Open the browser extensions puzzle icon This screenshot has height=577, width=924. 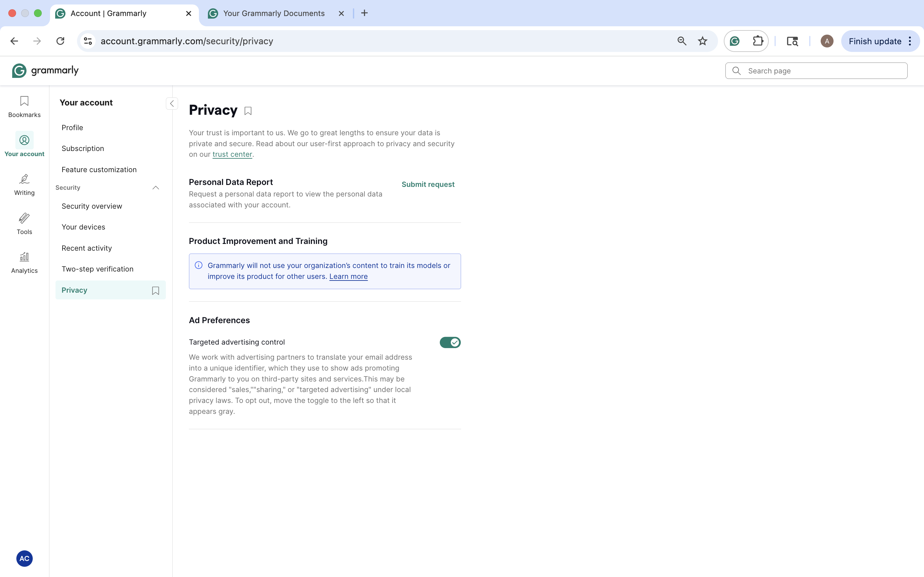click(758, 41)
